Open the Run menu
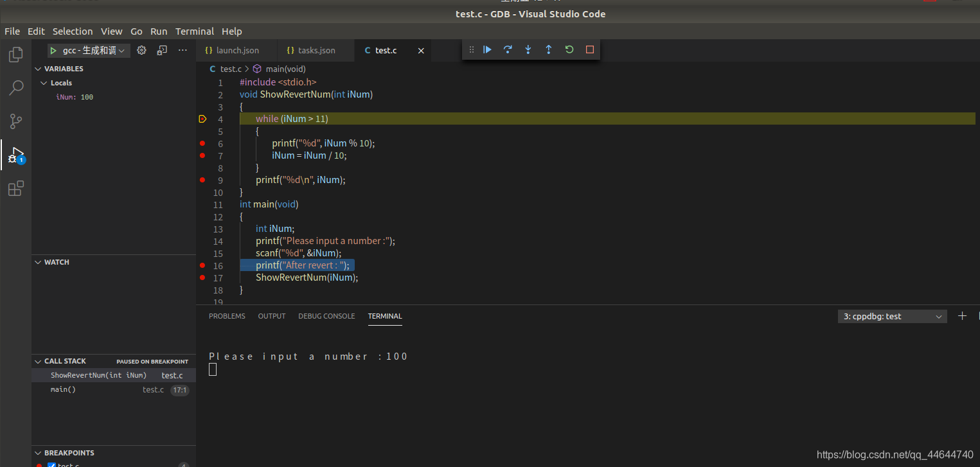Image resolution: width=980 pixels, height=467 pixels. click(159, 31)
